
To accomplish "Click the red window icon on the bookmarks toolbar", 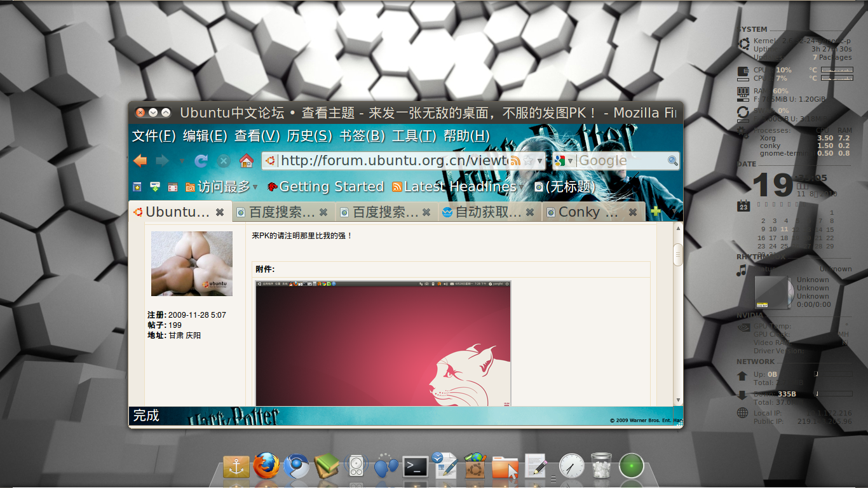I will (x=172, y=187).
